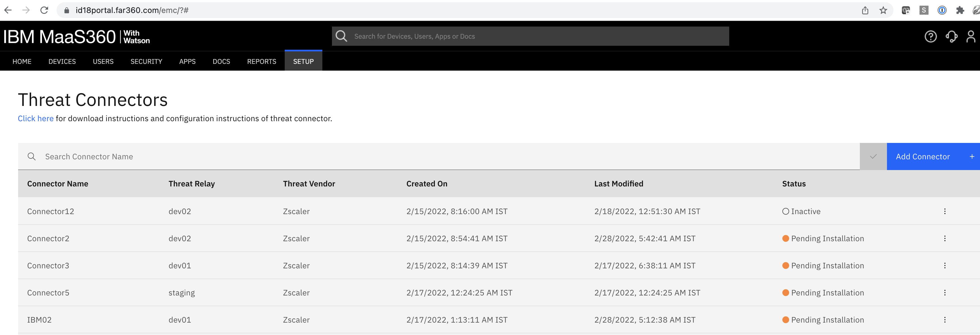Click the Zscaler vendor cell for Connector3
Image resolution: width=980 pixels, height=335 pixels.
[296, 266]
